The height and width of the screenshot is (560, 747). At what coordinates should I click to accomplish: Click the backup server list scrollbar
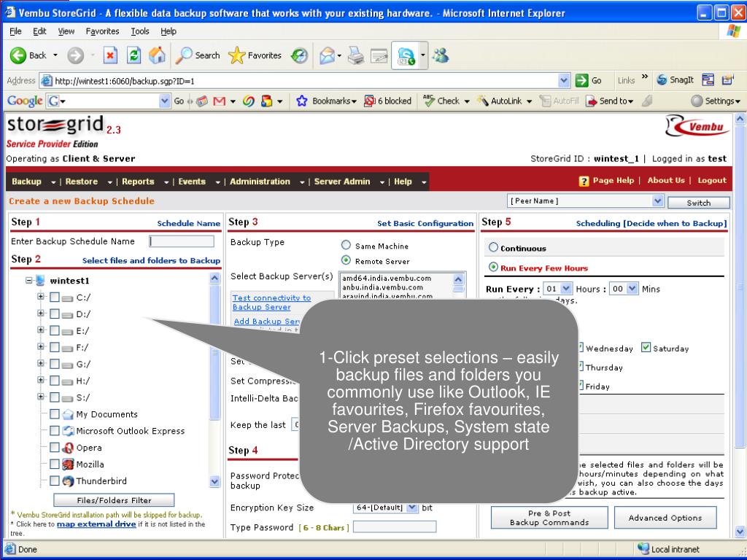coord(458,286)
